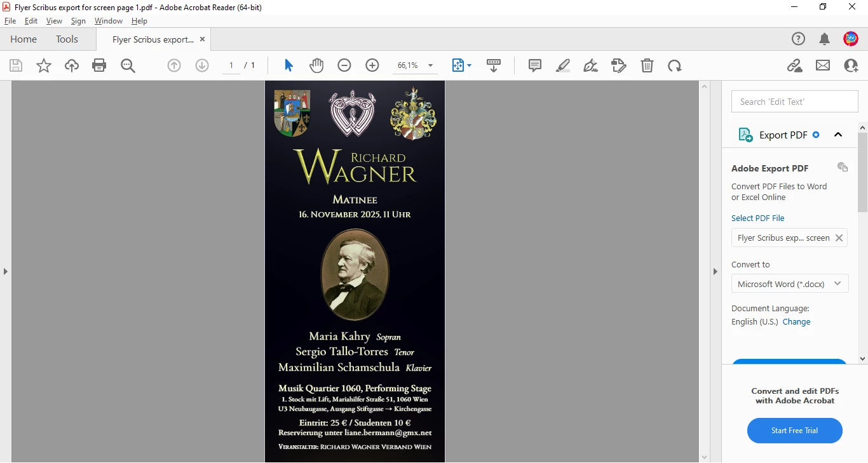The image size is (868, 463).
Task: Click the copy icon beside Adobe Export PDF
Action: pos(843,167)
